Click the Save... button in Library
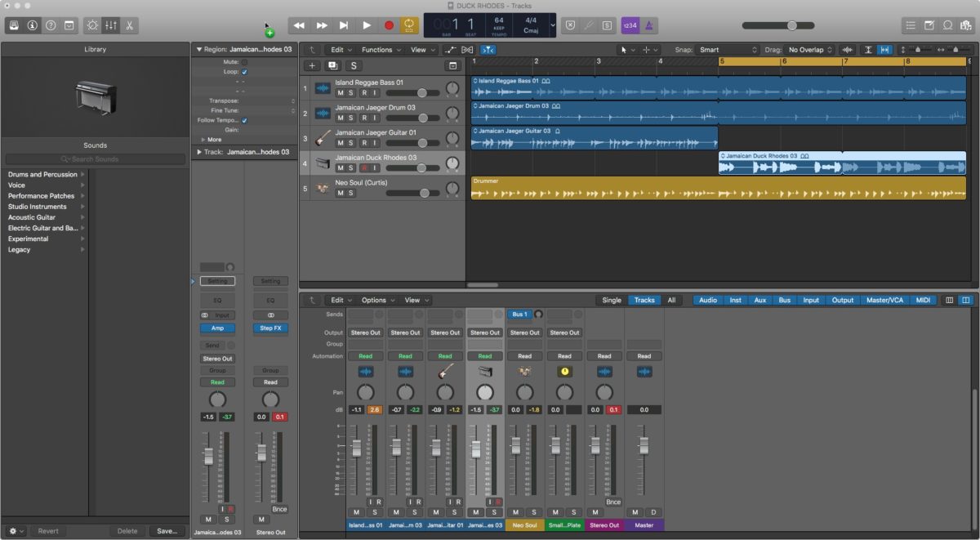Image resolution: width=980 pixels, height=540 pixels. [x=167, y=531]
